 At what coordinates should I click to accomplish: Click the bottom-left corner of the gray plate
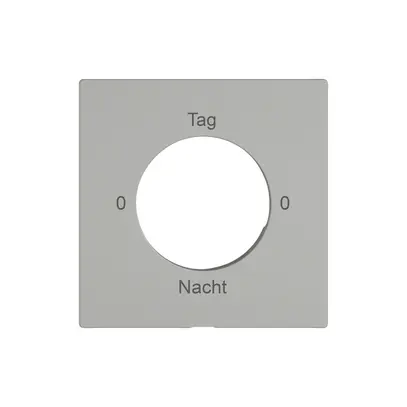click(81, 325)
